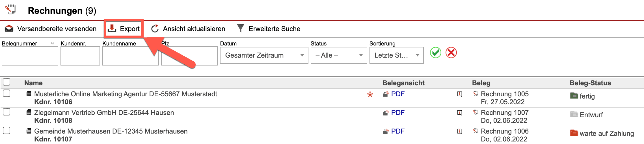Open the PDF link for Rechnung 1005
644x144 pixels.
pyautogui.click(x=397, y=94)
